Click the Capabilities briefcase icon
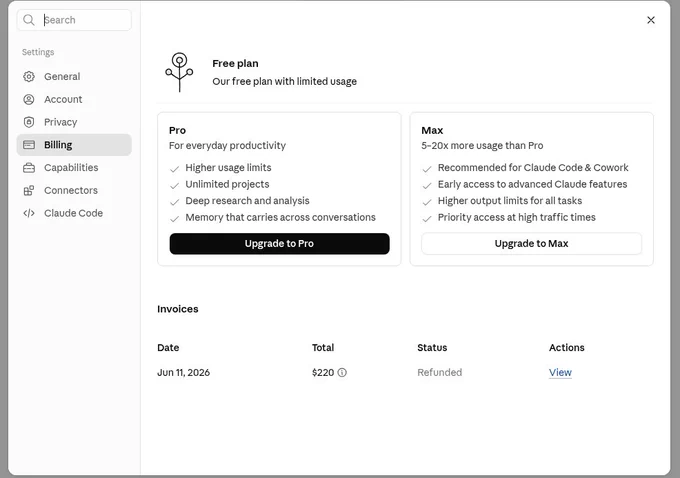 (x=29, y=168)
